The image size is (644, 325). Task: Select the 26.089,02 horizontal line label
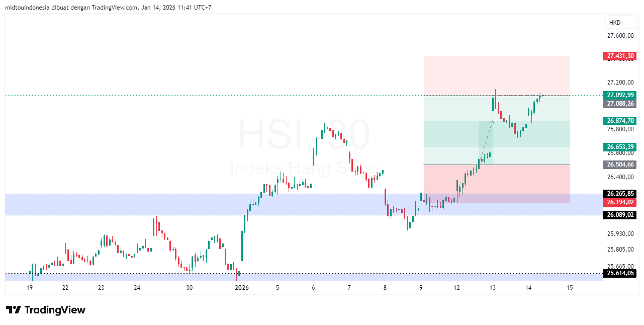click(x=620, y=215)
